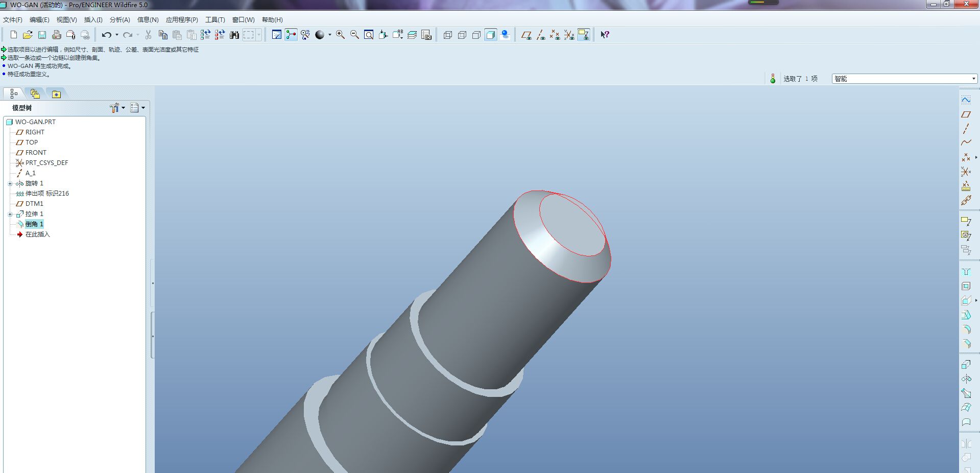The height and width of the screenshot is (473, 980).
Task: Expand the 拉伸 1 feature node
Action: coord(10,214)
